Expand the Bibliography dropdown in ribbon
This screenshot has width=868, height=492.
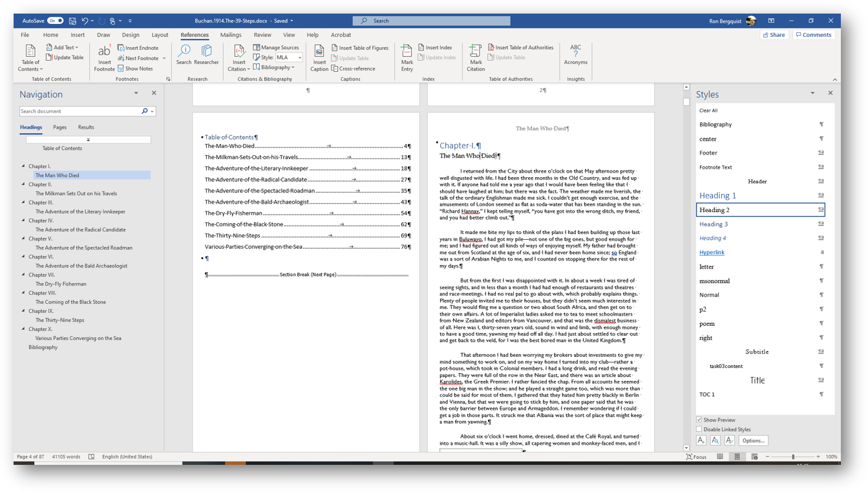tap(275, 67)
